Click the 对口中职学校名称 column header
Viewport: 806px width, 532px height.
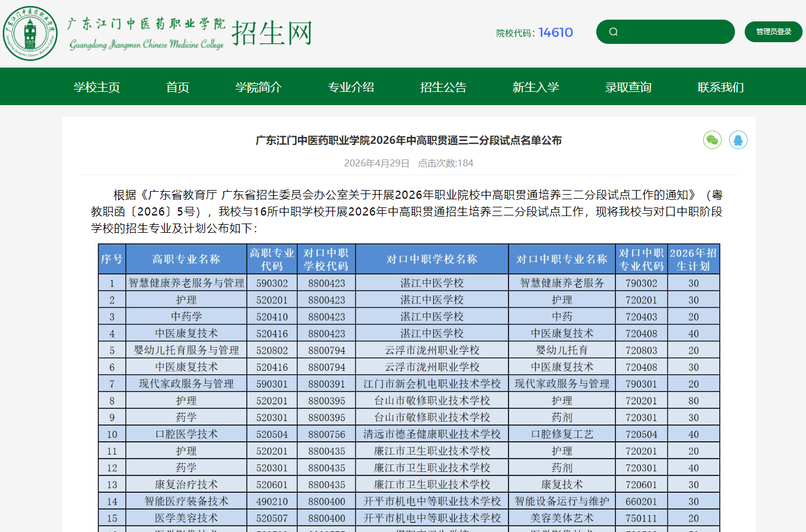pyautogui.click(x=432, y=259)
